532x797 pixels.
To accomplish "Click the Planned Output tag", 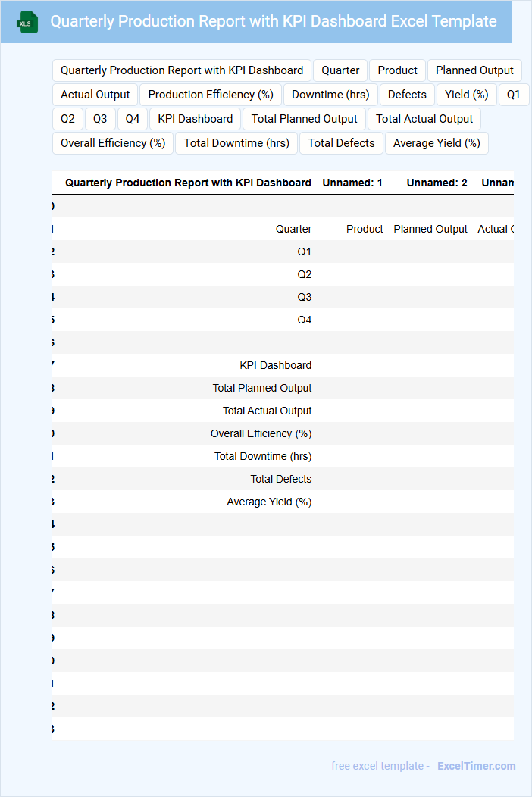I will [474, 70].
